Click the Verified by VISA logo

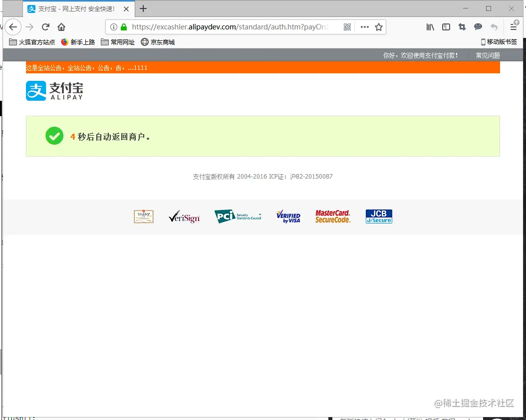[288, 216]
